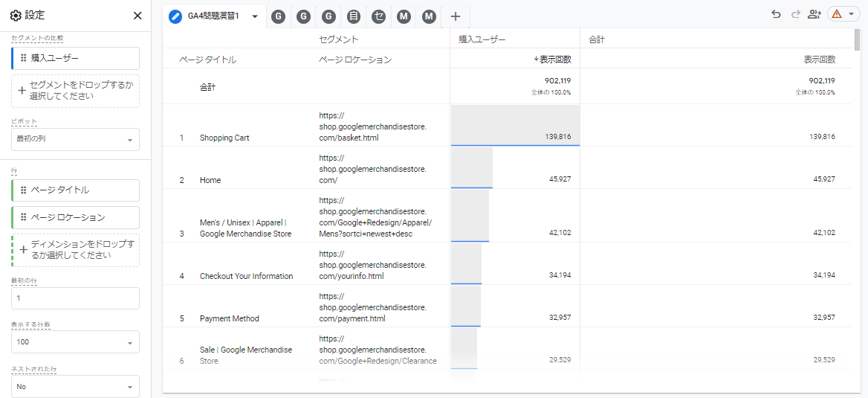Click the settings gear icon
The height and width of the screenshot is (398, 868).
16,16
